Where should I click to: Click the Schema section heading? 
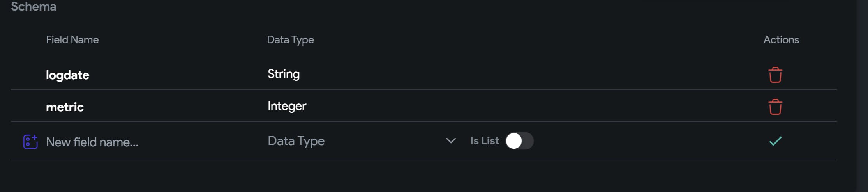point(34,6)
